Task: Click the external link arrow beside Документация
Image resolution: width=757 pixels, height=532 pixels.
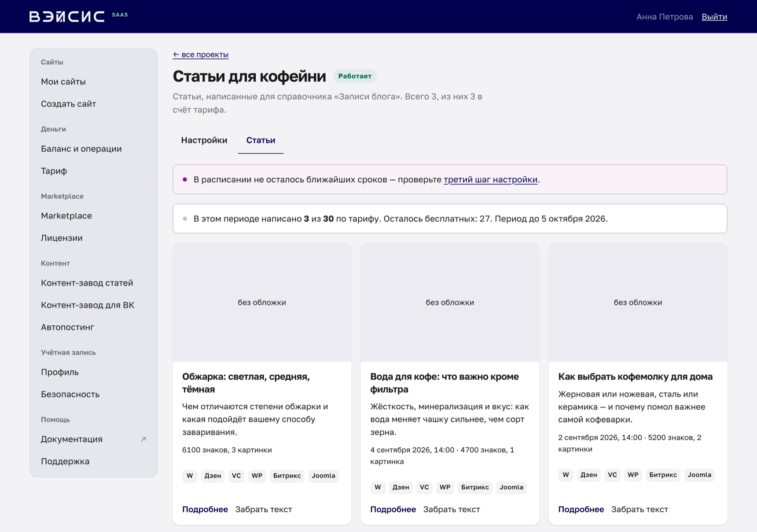Action: point(143,439)
